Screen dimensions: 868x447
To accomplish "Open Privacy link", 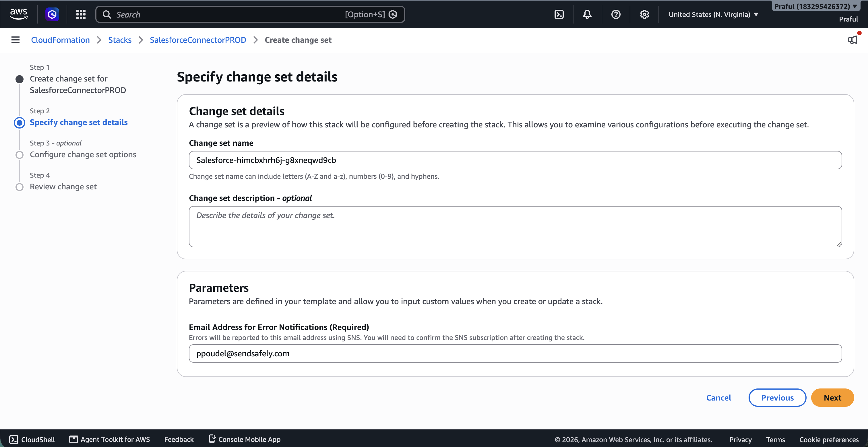I will tap(740, 439).
